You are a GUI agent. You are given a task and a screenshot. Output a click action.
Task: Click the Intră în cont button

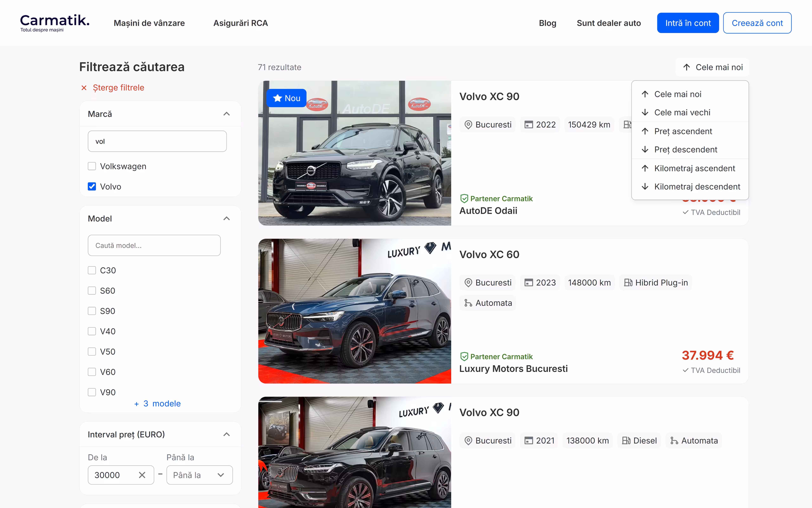(688, 23)
